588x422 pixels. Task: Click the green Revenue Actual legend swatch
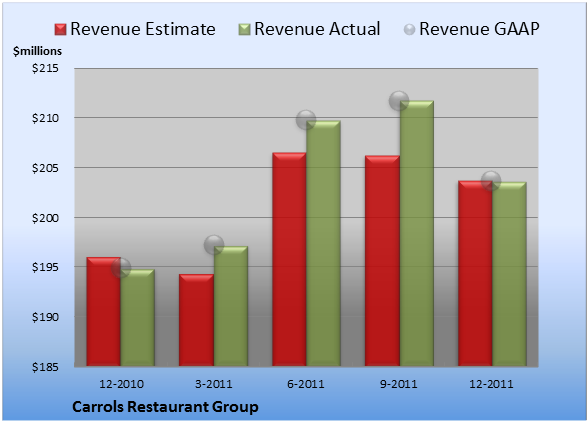(244, 30)
